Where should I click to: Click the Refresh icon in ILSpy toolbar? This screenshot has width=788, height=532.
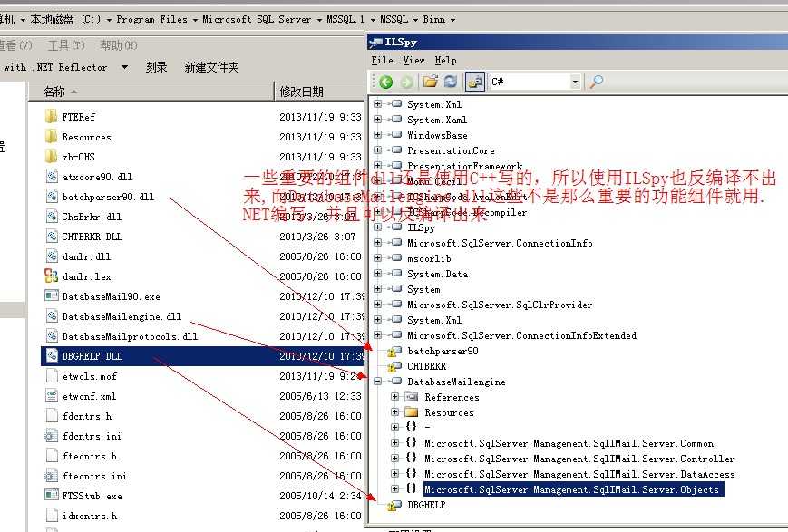coord(451,81)
